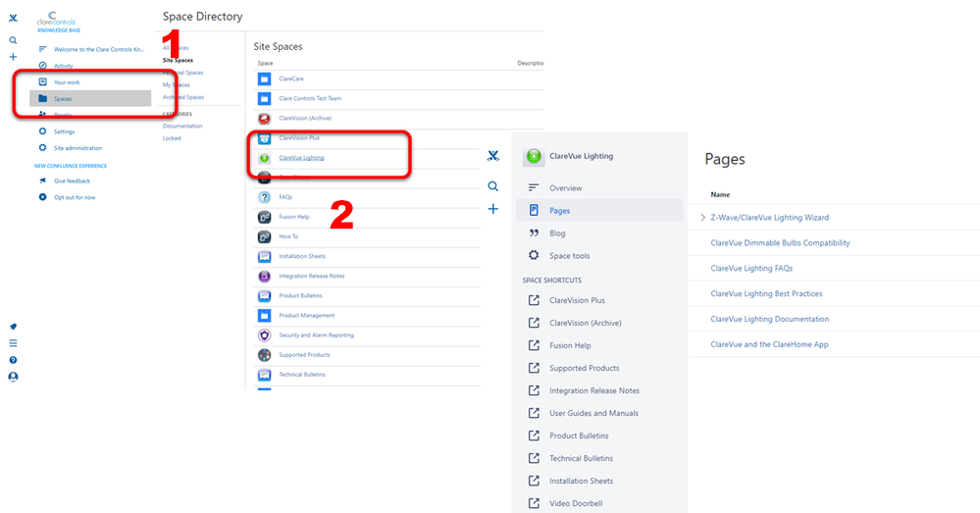Open Technical Bulletins in the Site Spaces list
The height and width of the screenshot is (513, 980).
[302, 375]
